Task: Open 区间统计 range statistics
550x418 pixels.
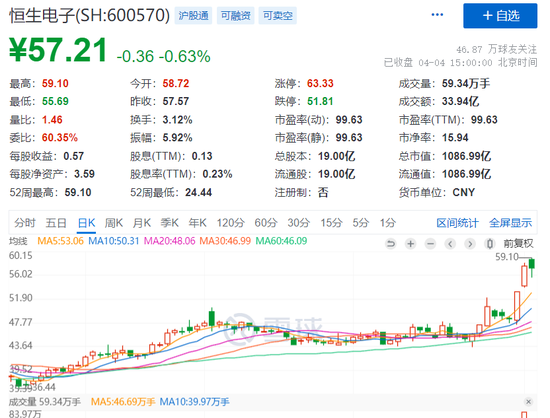Action: pos(457,223)
